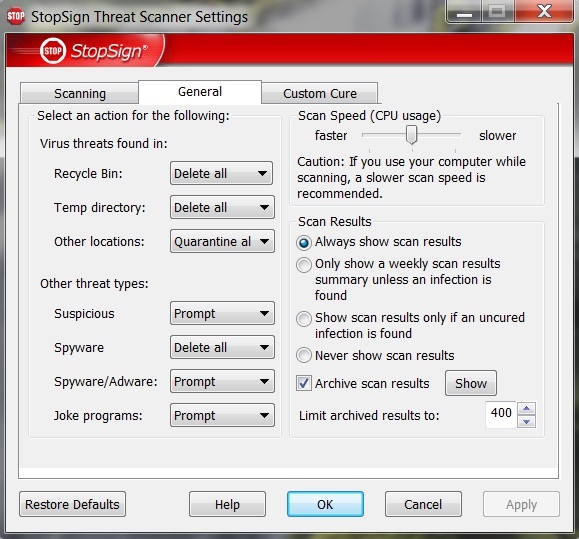
Task: Click the Show archived results button
Action: tap(471, 383)
